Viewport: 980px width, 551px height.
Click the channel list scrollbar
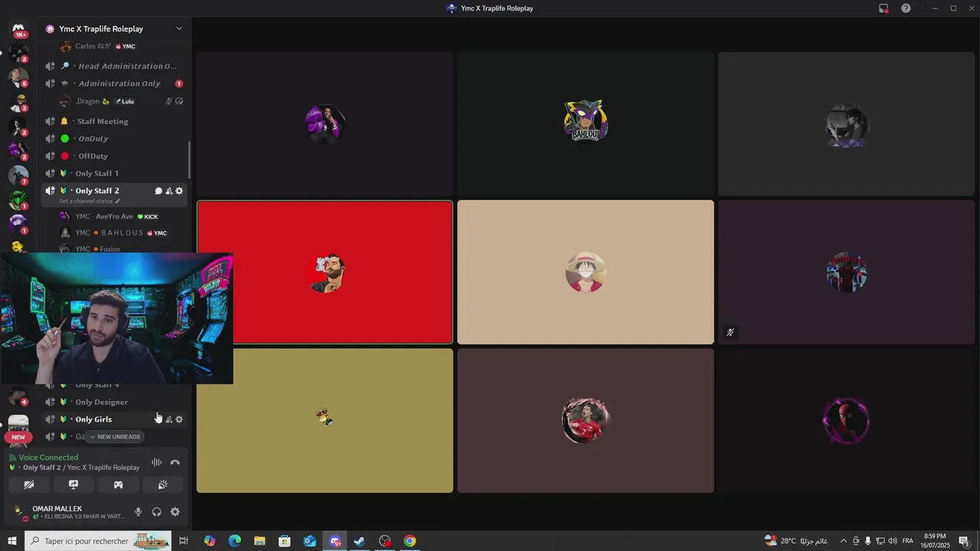coord(190,161)
